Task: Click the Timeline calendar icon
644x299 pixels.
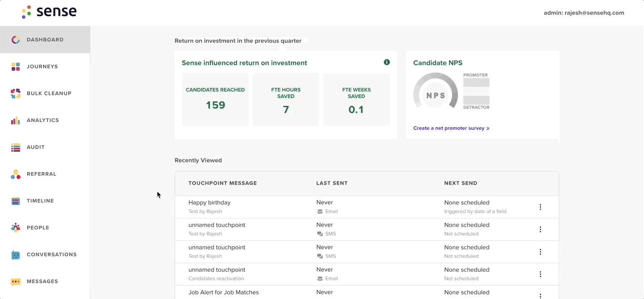Action: [x=16, y=201]
